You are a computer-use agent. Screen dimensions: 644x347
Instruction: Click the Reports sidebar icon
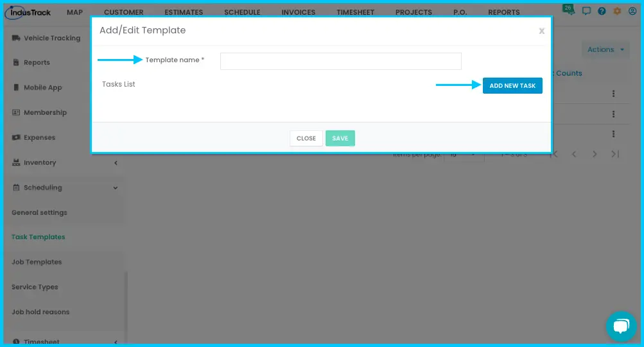16,62
